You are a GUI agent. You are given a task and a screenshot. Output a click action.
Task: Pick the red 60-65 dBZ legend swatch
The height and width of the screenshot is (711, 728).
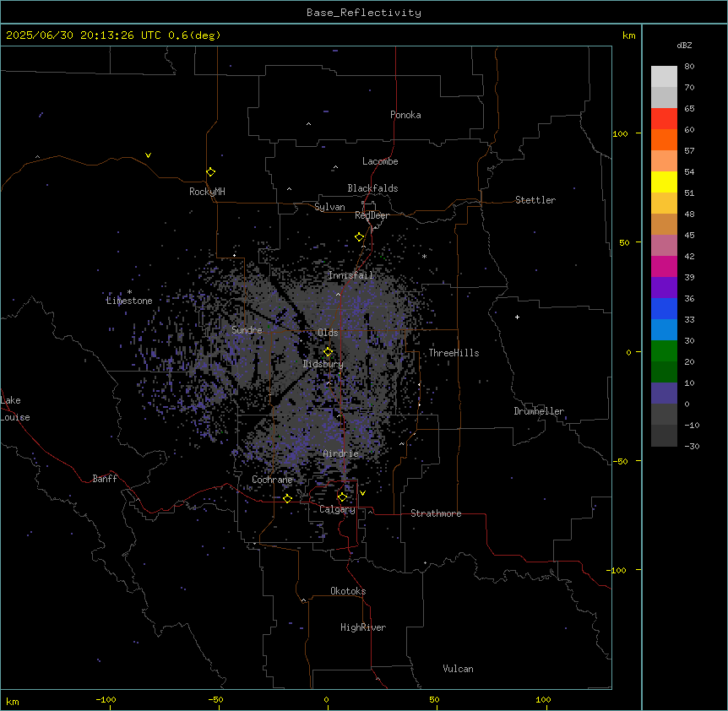click(664, 118)
